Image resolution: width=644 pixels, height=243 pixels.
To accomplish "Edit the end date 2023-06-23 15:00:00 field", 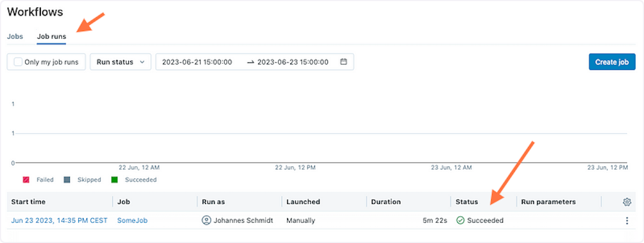I will [293, 62].
